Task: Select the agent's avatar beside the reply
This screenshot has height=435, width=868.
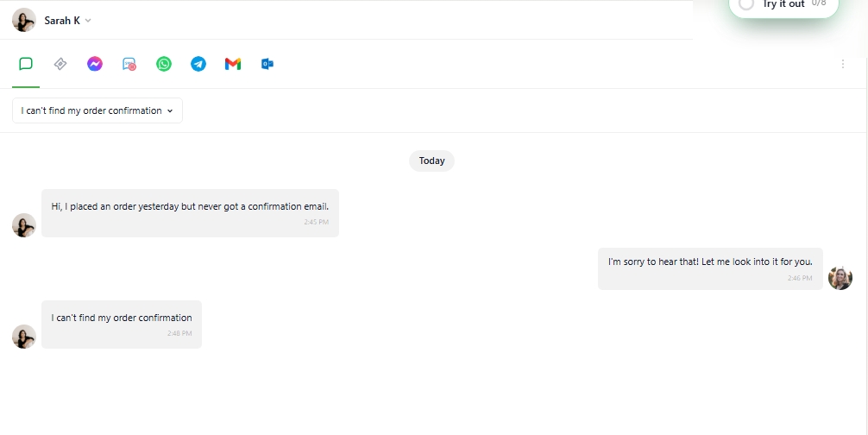Action: click(x=840, y=278)
